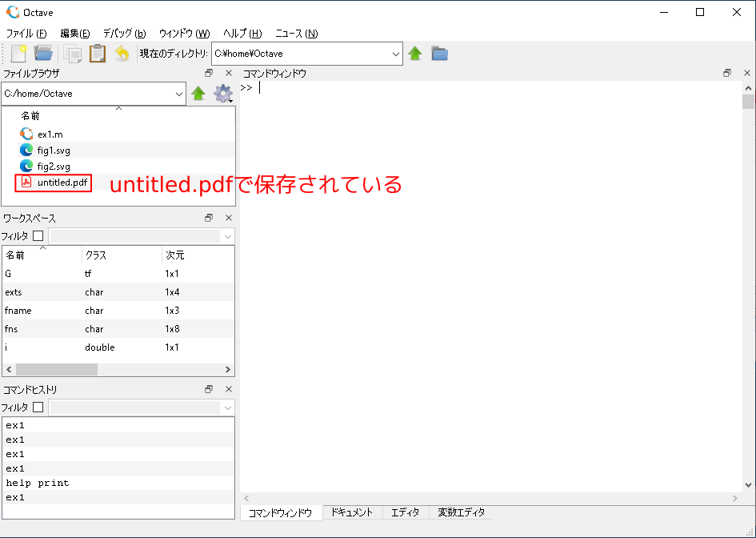756x538 pixels.
Task: Click the Open File folder icon
Action: click(x=43, y=54)
